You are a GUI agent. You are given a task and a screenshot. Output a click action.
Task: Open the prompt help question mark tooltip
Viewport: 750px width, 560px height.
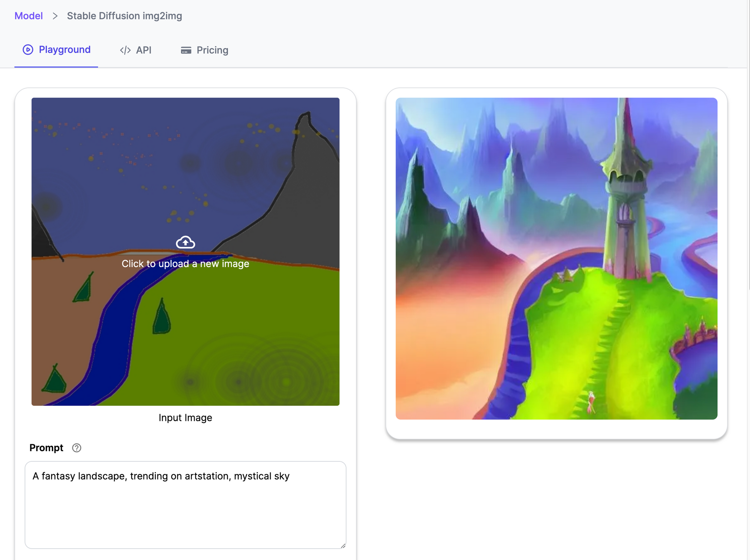tap(76, 448)
